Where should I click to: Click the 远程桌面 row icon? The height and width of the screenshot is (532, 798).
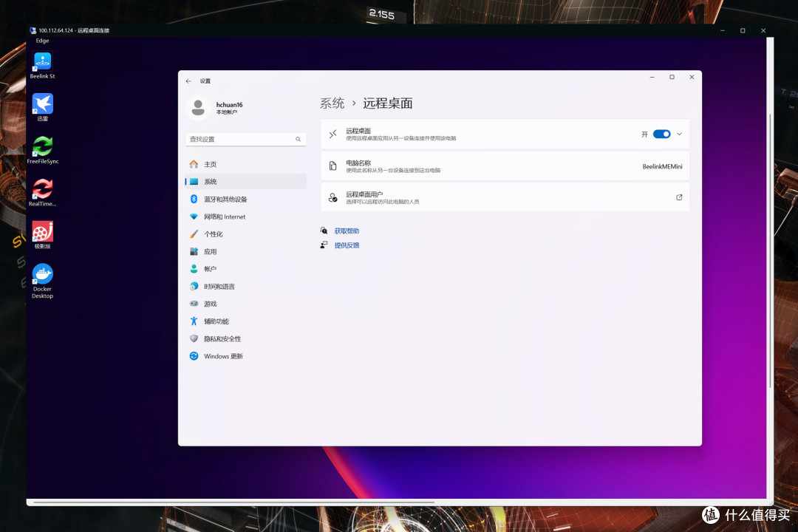(x=332, y=134)
